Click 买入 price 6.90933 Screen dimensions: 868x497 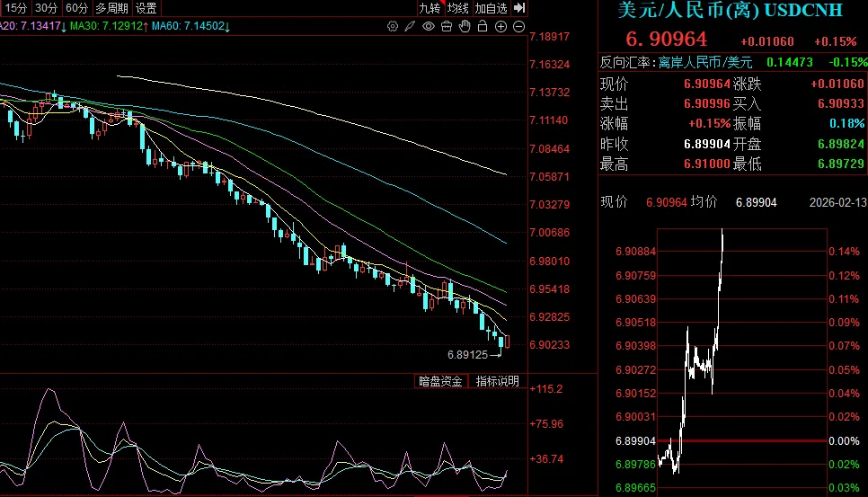coord(841,104)
